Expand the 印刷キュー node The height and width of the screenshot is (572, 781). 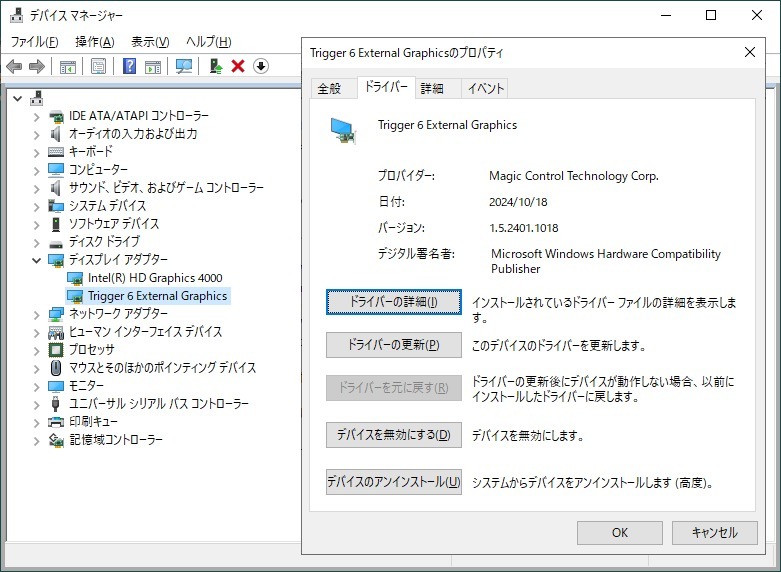pyautogui.click(x=36, y=423)
